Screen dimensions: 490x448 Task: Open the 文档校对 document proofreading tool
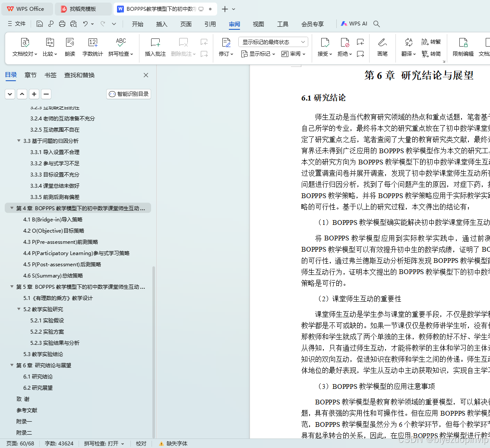click(25, 47)
